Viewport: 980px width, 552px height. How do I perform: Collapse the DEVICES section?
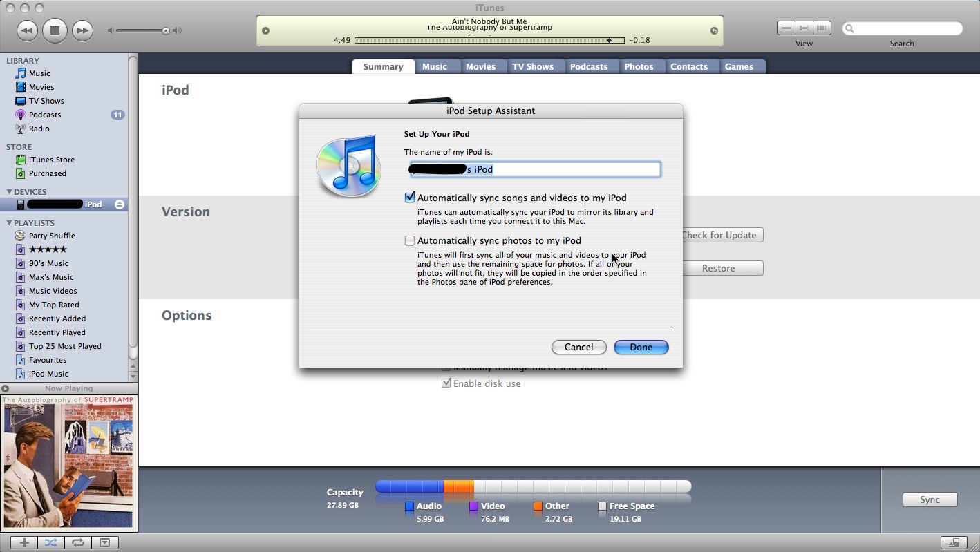[10, 192]
